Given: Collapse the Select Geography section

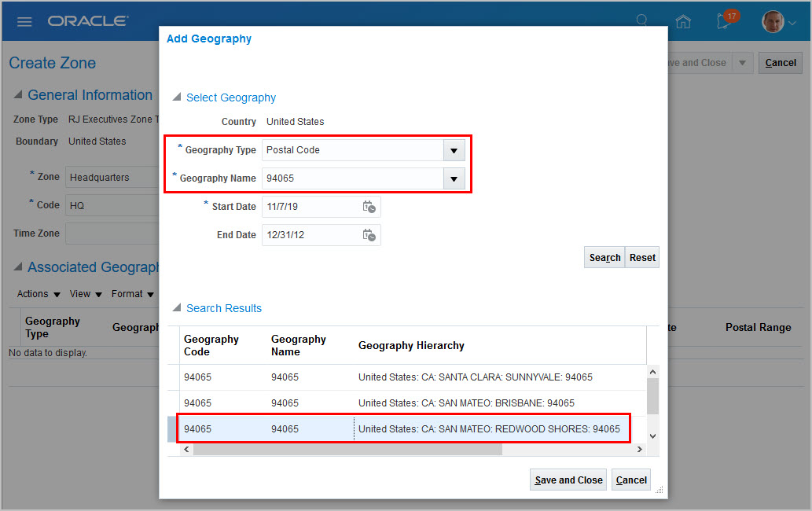Looking at the screenshot, I should click(177, 97).
